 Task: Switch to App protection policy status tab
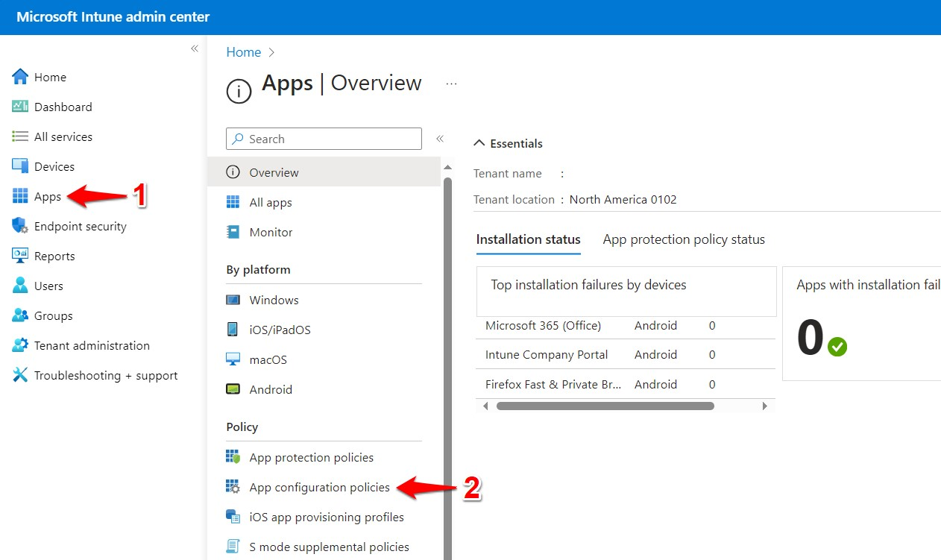click(x=683, y=239)
